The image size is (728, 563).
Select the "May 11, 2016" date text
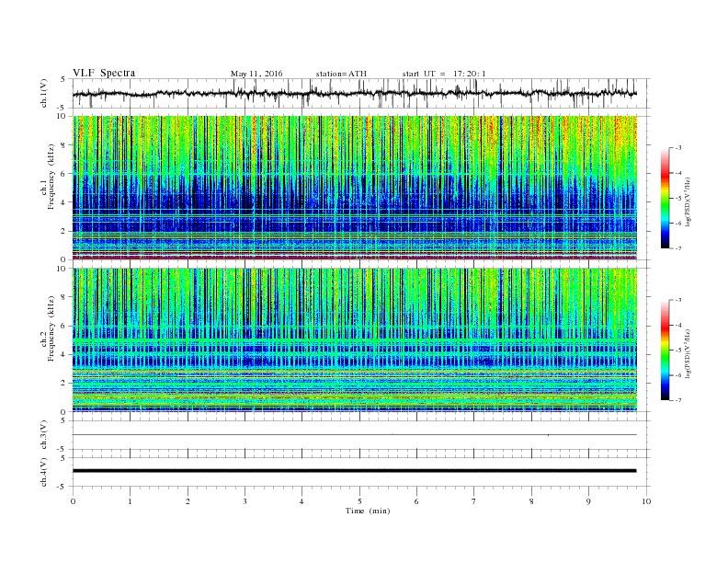pyautogui.click(x=256, y=74)
